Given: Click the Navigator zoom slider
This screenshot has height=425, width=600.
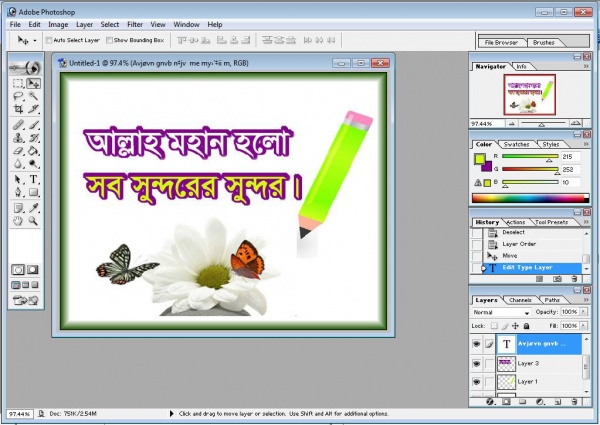Looking at the screenshot, I should click(541, 124).
